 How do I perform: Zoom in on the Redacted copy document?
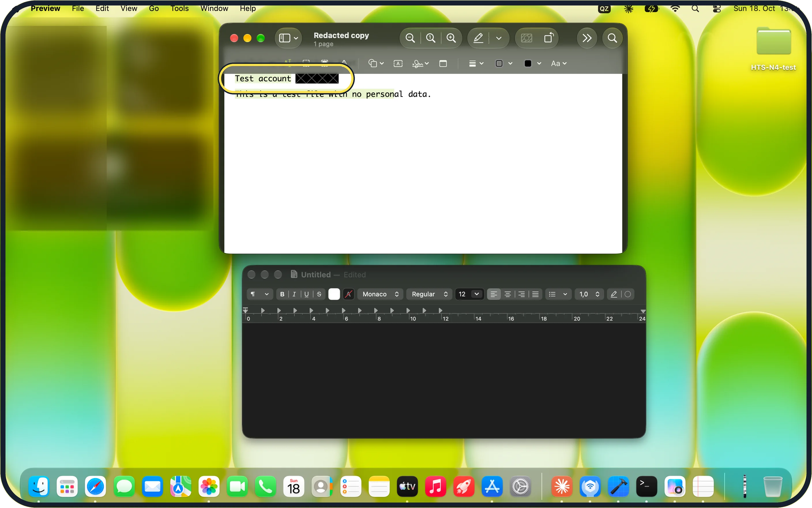(451, 38)
